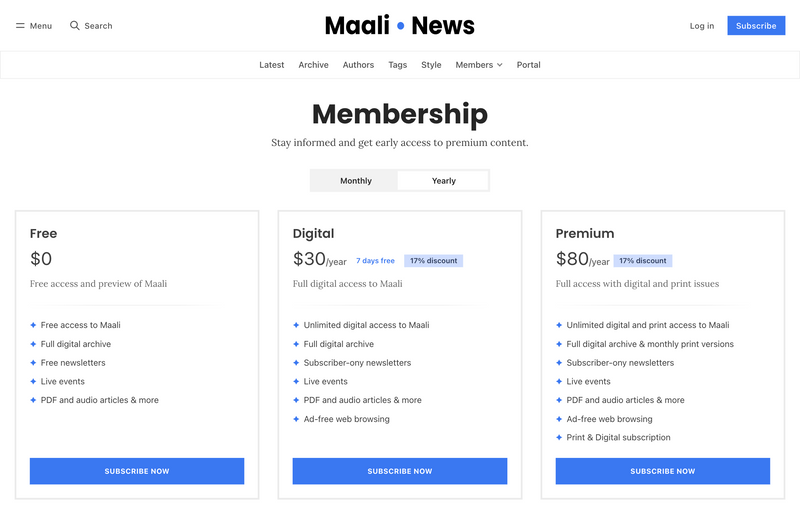Viewport: 800px width, 513px height.
Task: Click the blue dot in the Maali News logo
Action: (400, 25)
